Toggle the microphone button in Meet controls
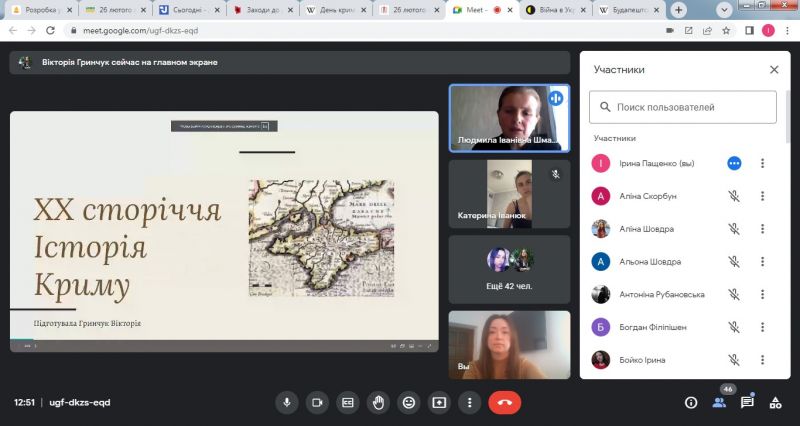 click(287, 403)
